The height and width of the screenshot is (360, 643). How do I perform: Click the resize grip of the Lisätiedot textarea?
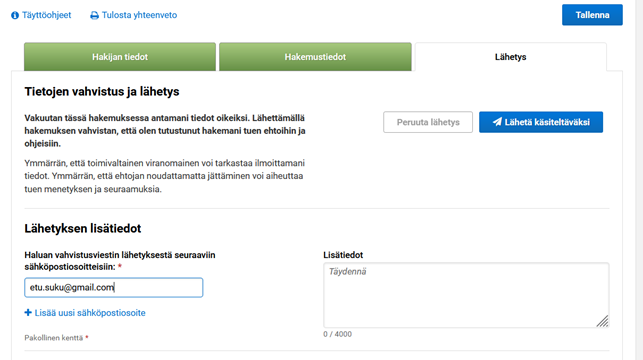(x=602, y=321)
